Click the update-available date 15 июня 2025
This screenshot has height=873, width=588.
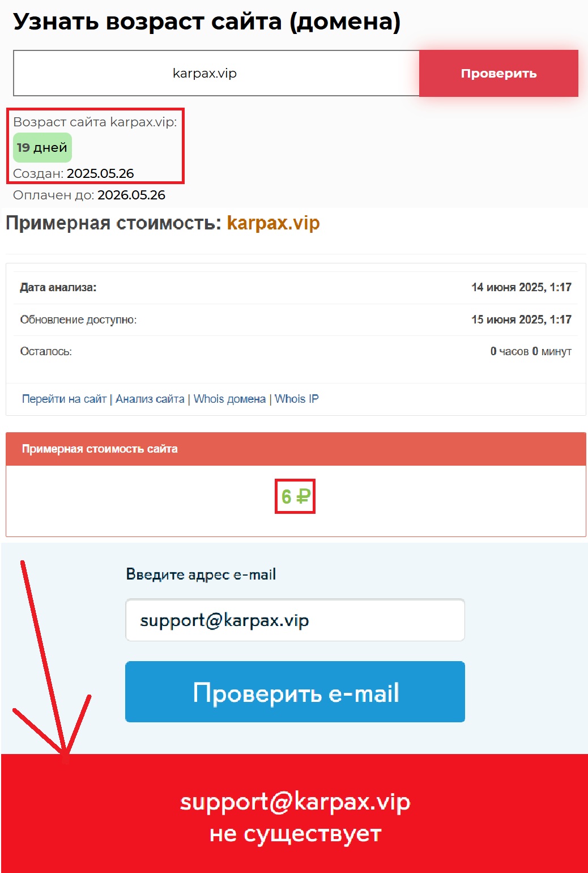[521, 320]
